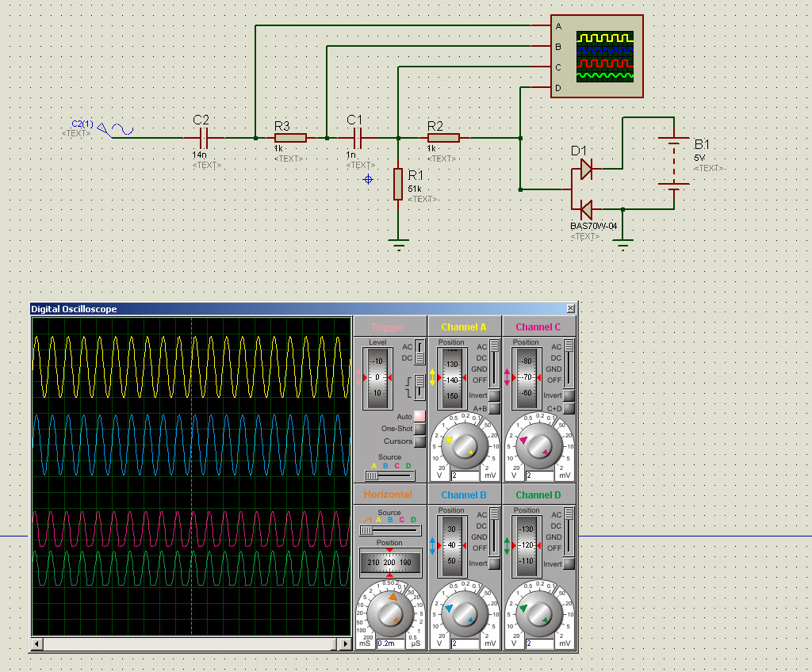Click resistor R3 symbol in the circuit
812x672 pixels.
point(290,138)
